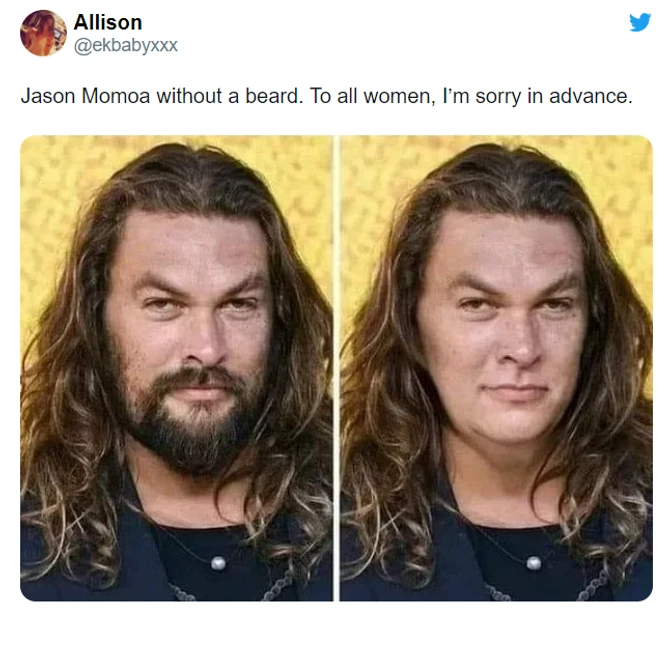The image size is (670, 658).
Task: Open the right photo without a beard
Action: (x=496, y=368)
